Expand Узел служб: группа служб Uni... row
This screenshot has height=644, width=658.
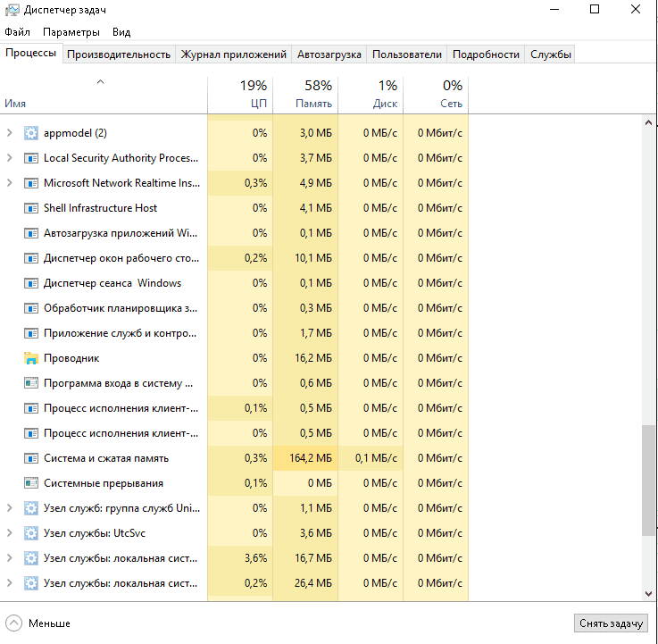pos(9,508)
